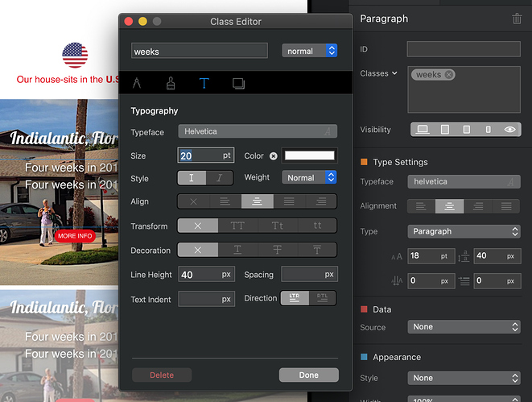The width and height of the screenshot is (532, 402).
Task: Apply underline text decoration
Action: (x=237, y=251)
